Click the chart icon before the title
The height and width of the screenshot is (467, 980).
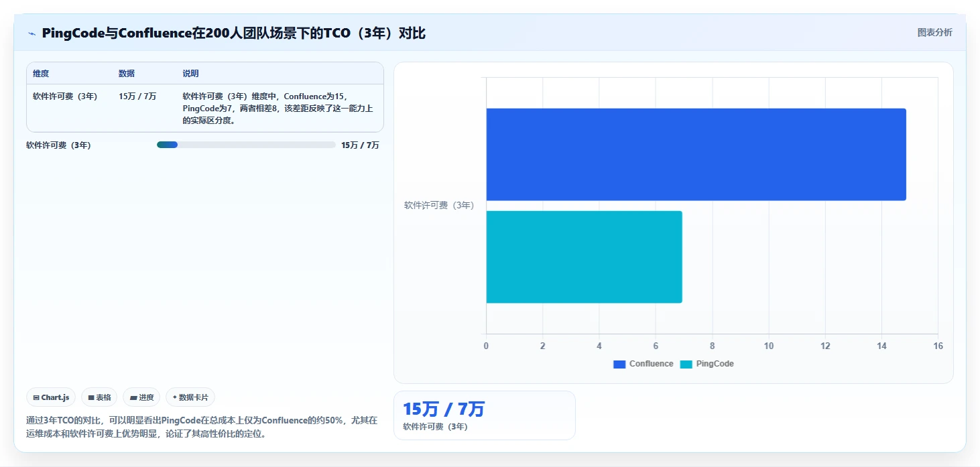[32, 34]
